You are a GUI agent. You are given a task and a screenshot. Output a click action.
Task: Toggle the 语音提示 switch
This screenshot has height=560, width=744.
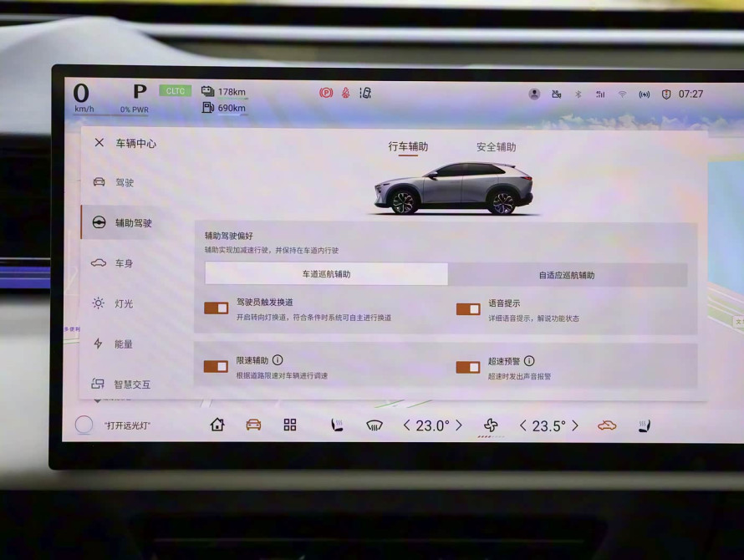pos(468,309)
